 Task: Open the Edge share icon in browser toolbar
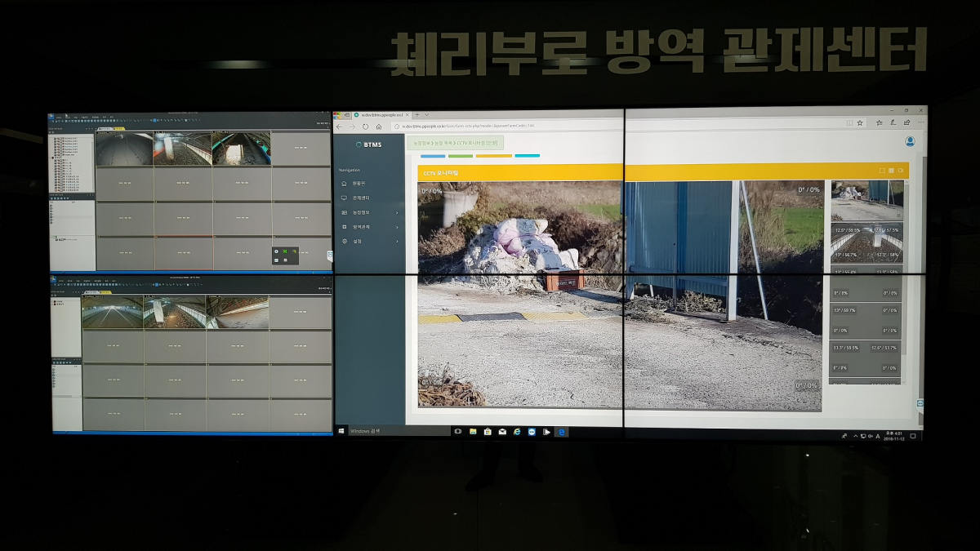tap(906, 122)
